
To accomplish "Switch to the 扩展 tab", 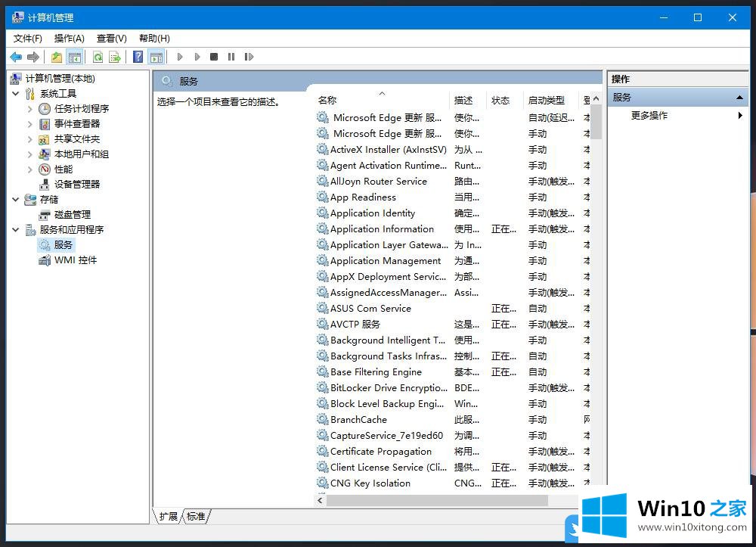I will [x=169, y=517].
